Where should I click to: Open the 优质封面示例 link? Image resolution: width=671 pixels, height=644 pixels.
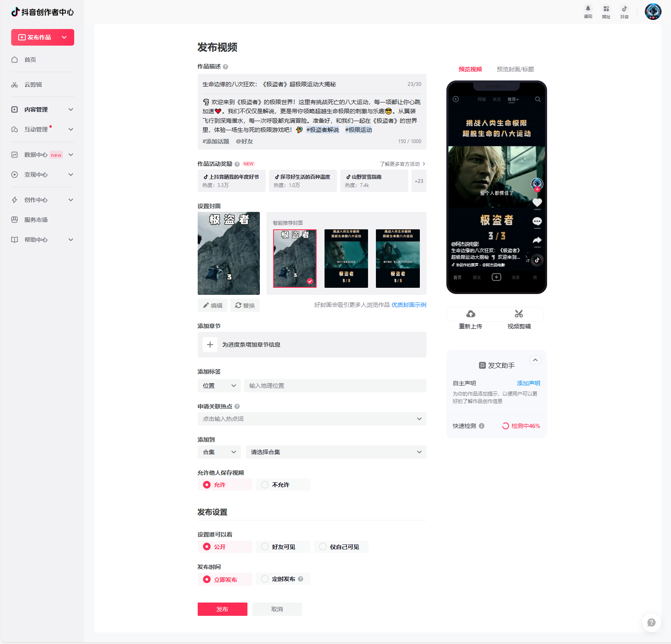tap(409, 305)
